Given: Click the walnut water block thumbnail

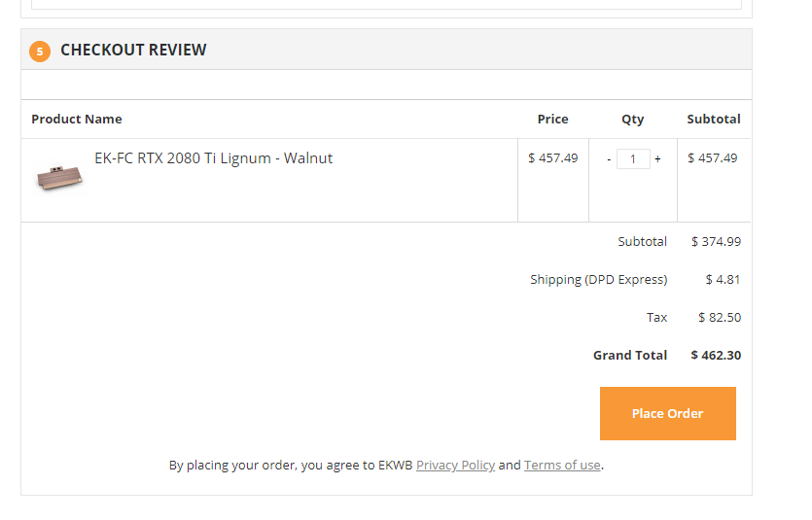Looking at the screenshot, I should pos(59,177).
